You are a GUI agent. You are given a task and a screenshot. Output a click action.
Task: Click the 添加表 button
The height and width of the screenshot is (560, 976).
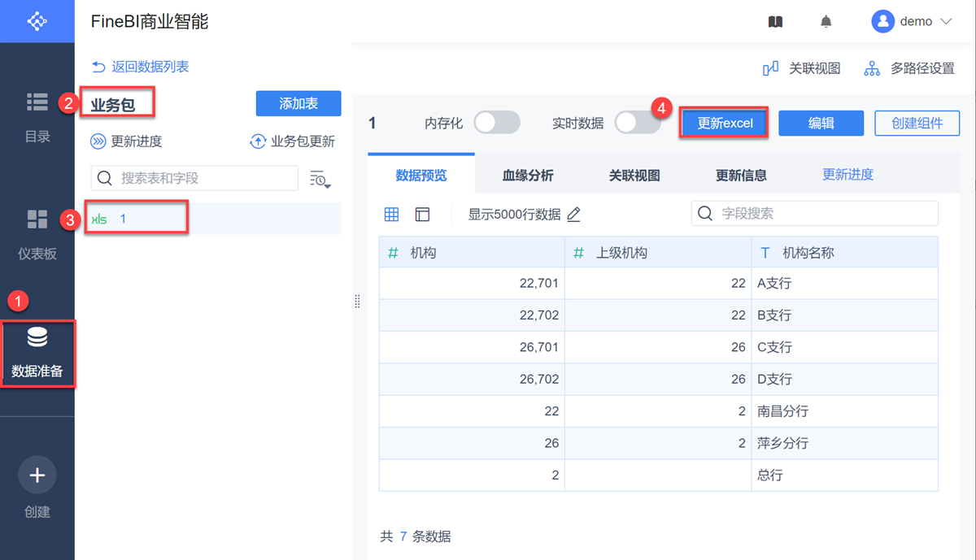(298, 103)
